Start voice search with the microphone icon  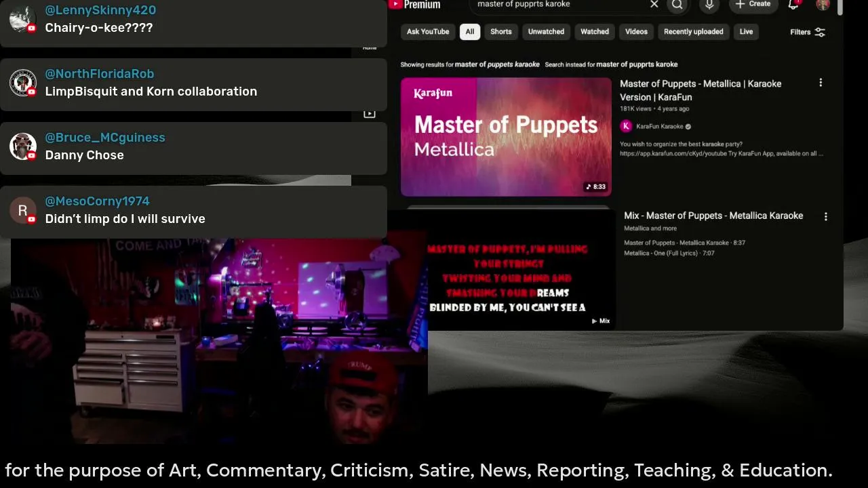point(709,5)
